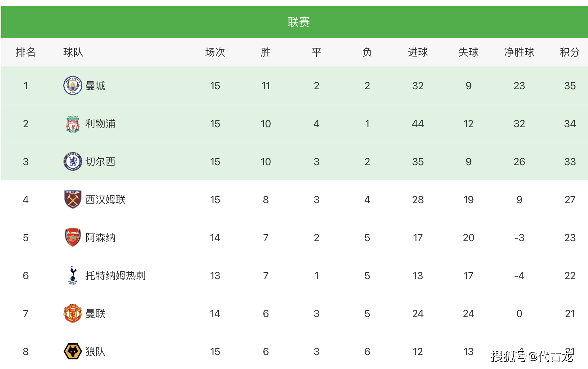The height and width of the screenshot is (369, 588).
Task: Click the Wolves club crest
Action: pyautogui.click(x=73, y=351)
